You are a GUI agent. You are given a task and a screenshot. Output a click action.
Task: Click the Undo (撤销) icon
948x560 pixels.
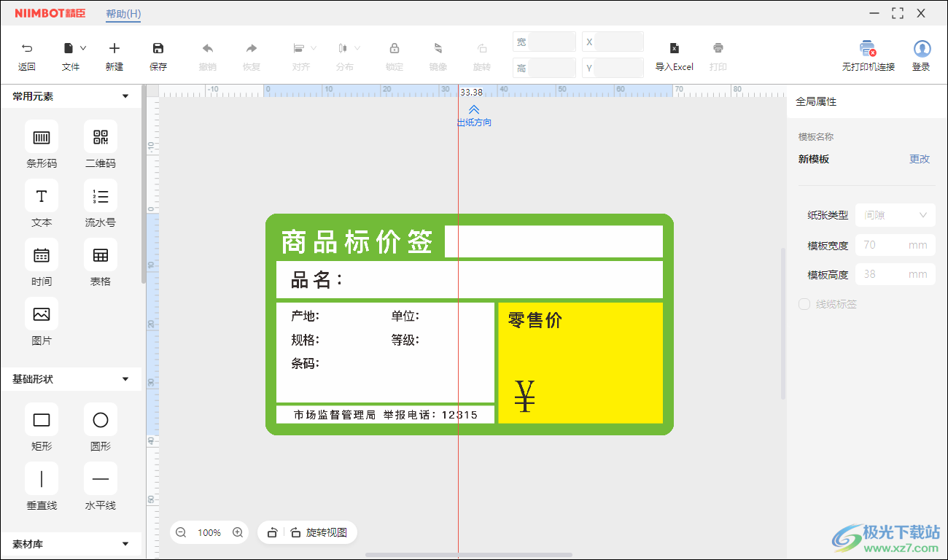point(208,48)
